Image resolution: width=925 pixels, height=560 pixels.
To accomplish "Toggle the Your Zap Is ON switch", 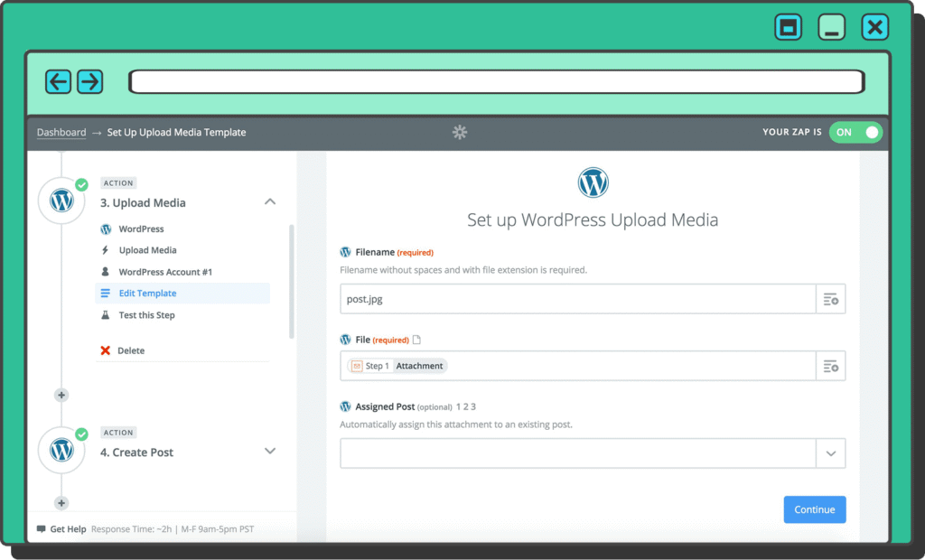I will (x=855, y=132).
